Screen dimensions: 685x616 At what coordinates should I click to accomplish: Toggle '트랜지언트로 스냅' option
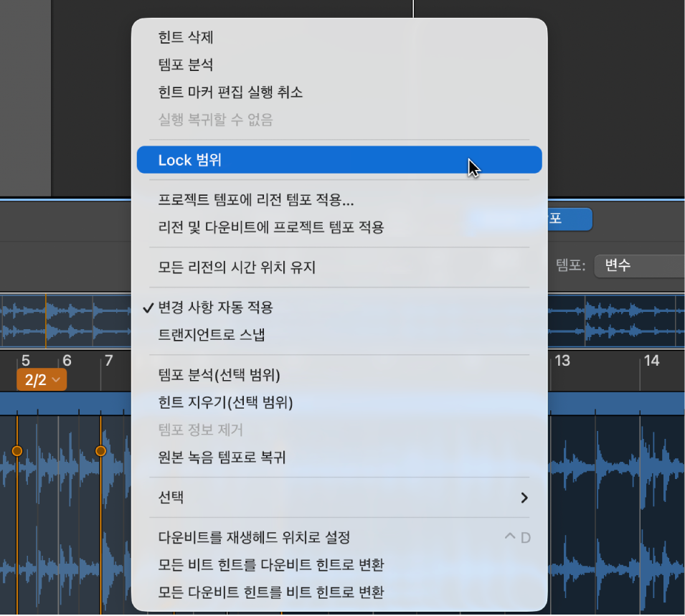tap(339, 335)
